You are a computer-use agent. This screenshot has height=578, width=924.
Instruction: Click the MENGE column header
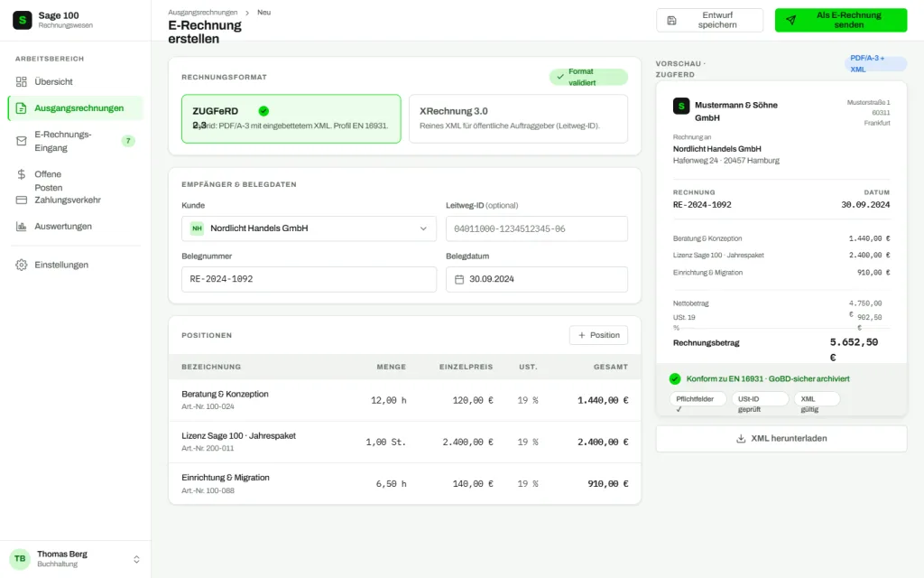coord(392,367)
